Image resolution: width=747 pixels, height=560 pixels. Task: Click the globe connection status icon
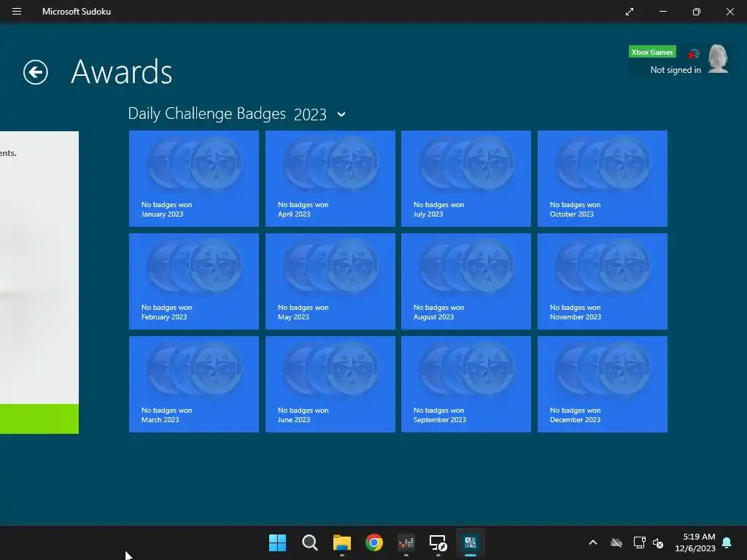[693, 53]
